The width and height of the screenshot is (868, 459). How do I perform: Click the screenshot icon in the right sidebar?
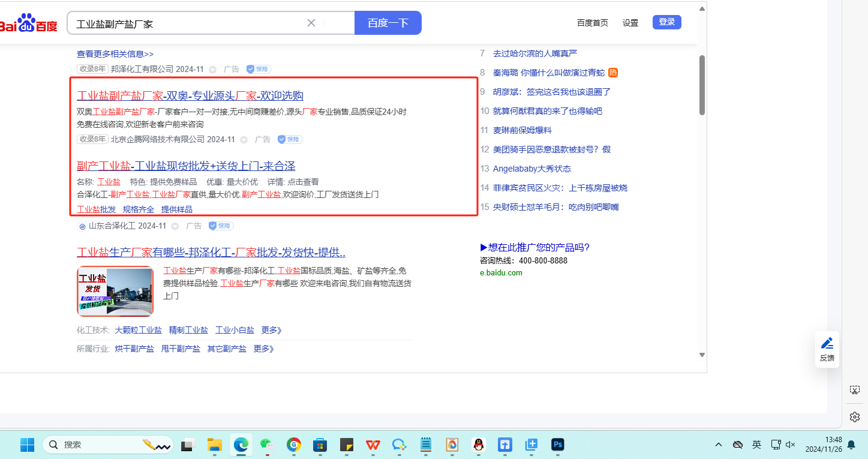click(855, 390)
